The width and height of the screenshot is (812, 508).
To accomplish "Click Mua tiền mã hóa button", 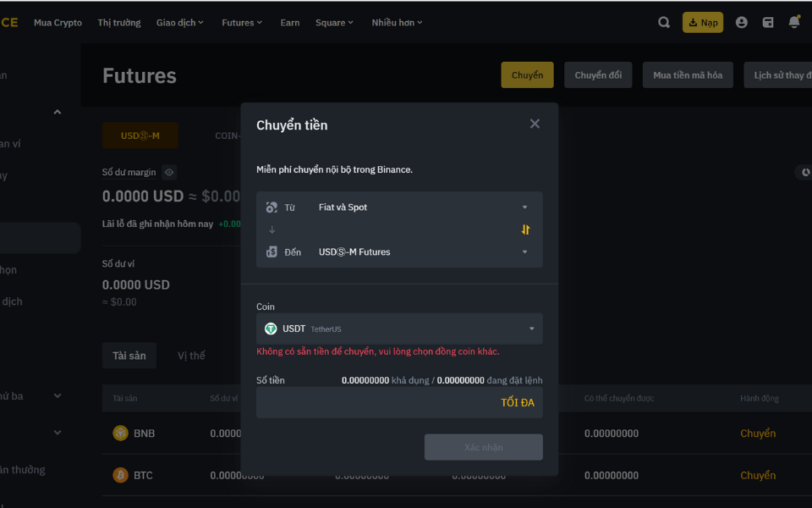I will (687, 75).
